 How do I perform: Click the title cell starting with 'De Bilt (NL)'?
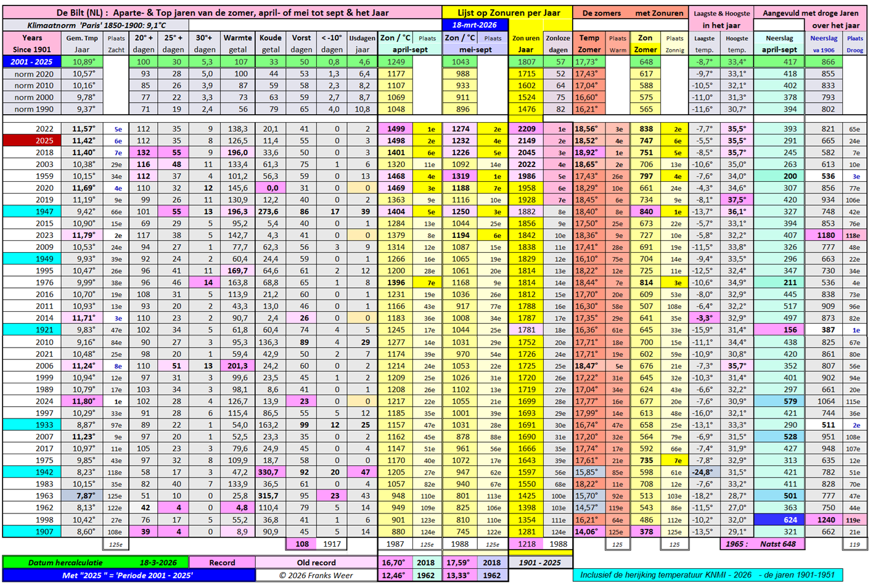point(222,12)
